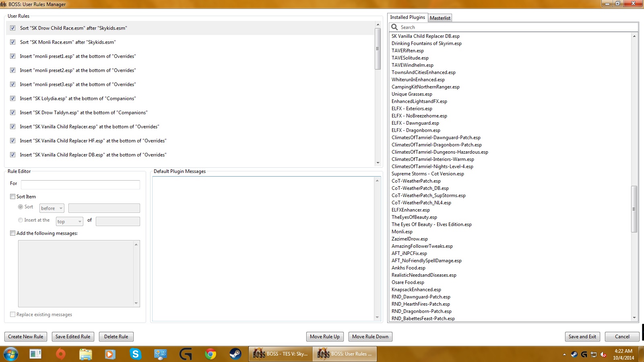Select "Unique Grasses.esp" in the plugin list
Viewport: 644px width, 362px height.
[412, 94]
